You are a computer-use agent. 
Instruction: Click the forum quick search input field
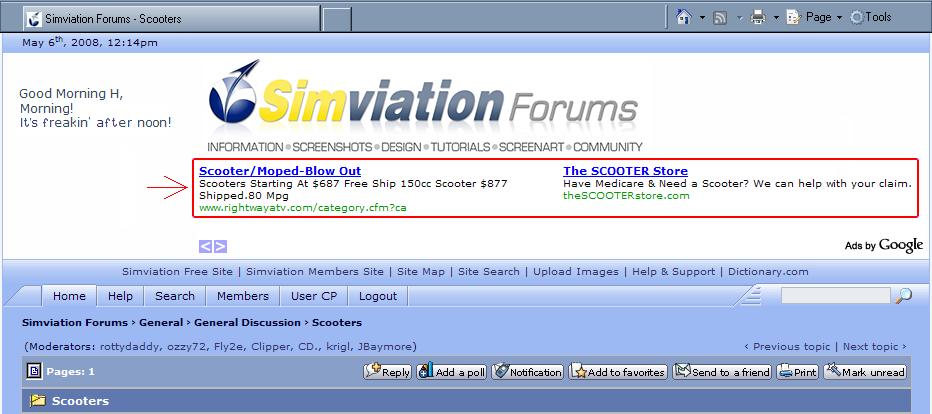pos(836,295)
